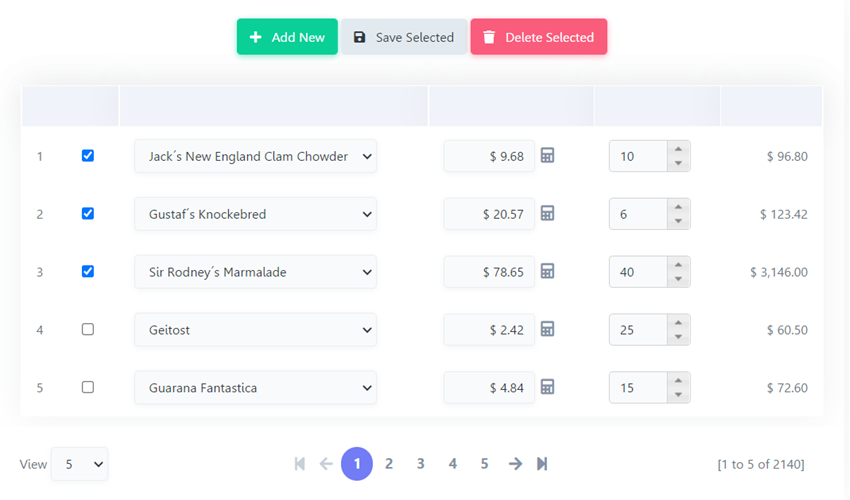Viewport: 850px width, 500px height.
Task: Switch to page 3
Action: (421, 464)
